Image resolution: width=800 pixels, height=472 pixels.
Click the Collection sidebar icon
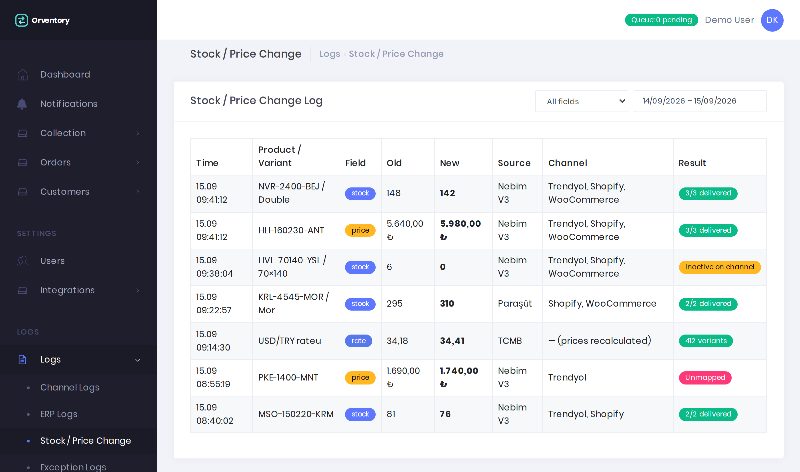(22, 133)
